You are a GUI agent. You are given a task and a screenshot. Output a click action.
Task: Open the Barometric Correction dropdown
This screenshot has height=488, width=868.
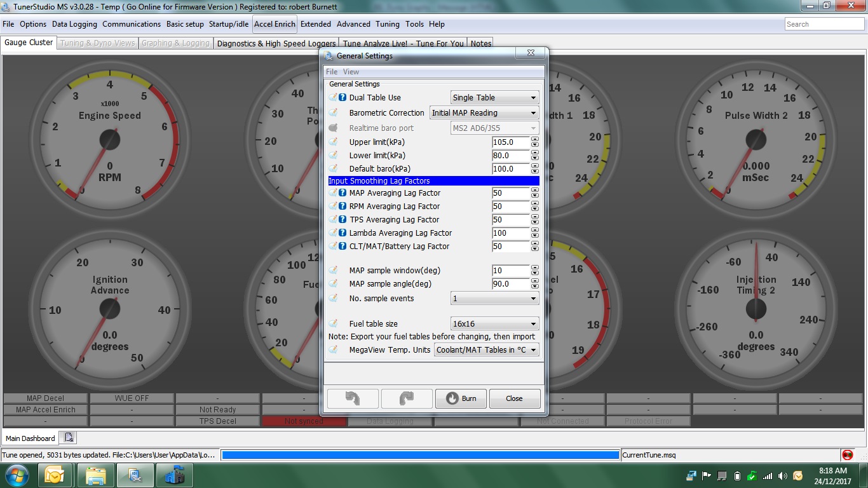tap(484, 112)
